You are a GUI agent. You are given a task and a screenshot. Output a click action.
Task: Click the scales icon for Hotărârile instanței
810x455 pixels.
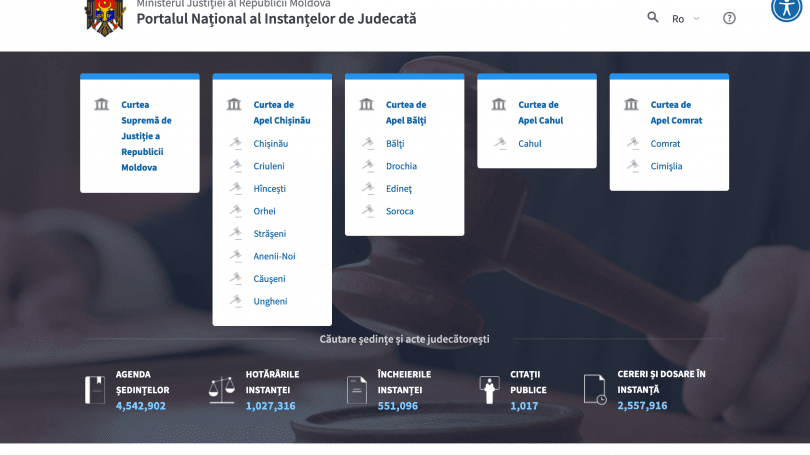(x=222, y=390)
